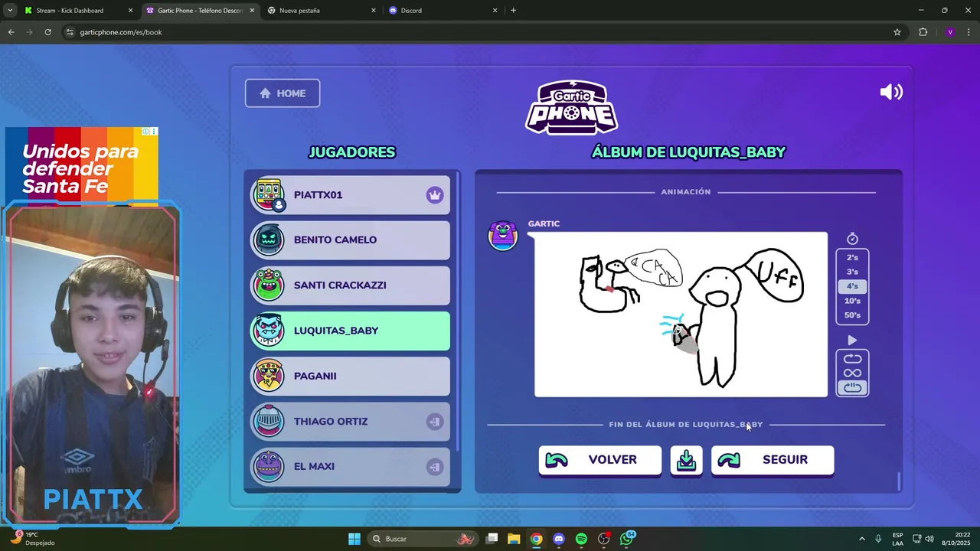980x551 pixels.
Task: Click the Gartic avatar above the animation
Action: tap(503, 236)
